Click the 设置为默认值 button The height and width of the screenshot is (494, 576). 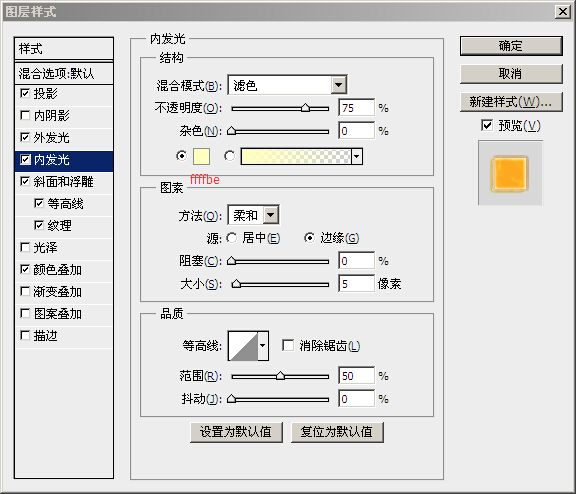pyautogui.click(x=236, y=432)
